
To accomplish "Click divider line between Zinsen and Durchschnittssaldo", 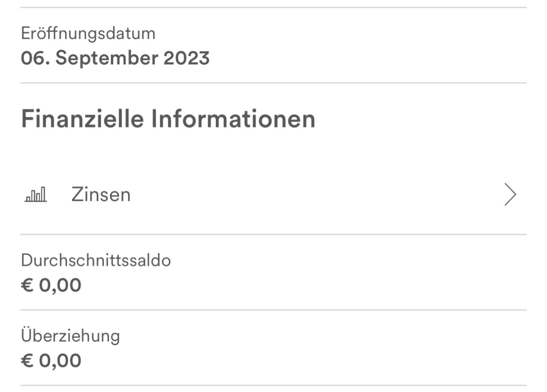I will [273, 234].
